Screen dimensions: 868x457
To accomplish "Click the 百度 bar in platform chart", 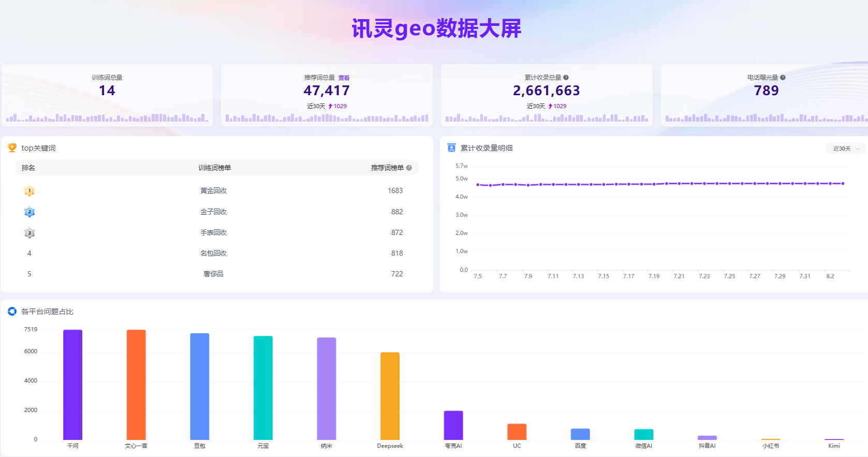I will (x=580, y=434).
